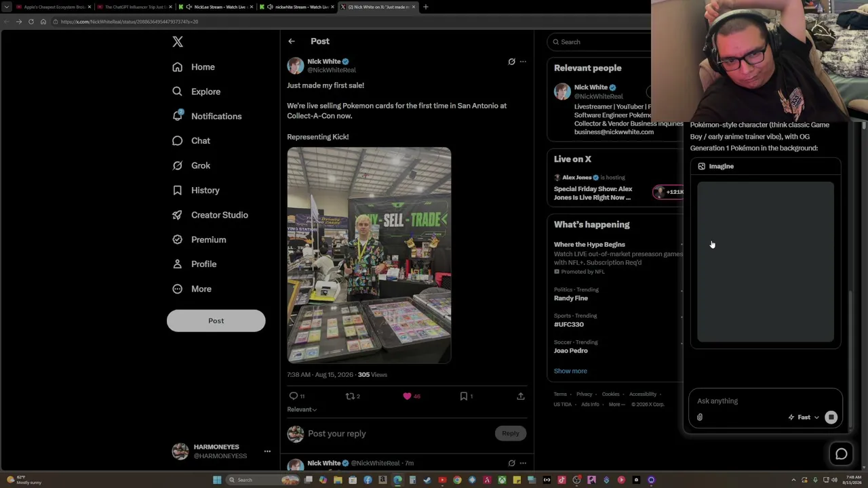
Task: Click the large Post button in the sidebar
Action: click(216, 321)
